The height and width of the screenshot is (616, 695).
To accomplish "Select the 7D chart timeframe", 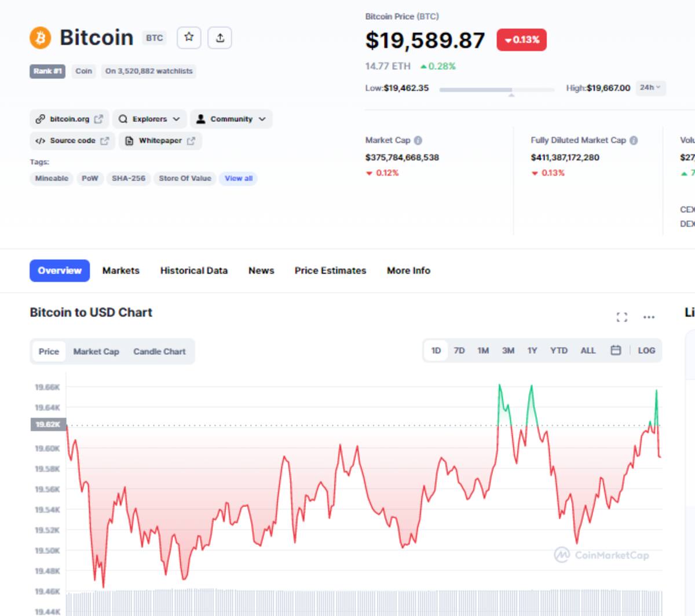I will pos(459,351).
